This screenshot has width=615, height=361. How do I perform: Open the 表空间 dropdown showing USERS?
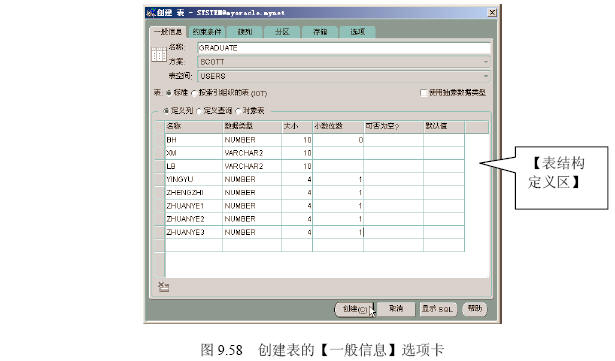344,76
